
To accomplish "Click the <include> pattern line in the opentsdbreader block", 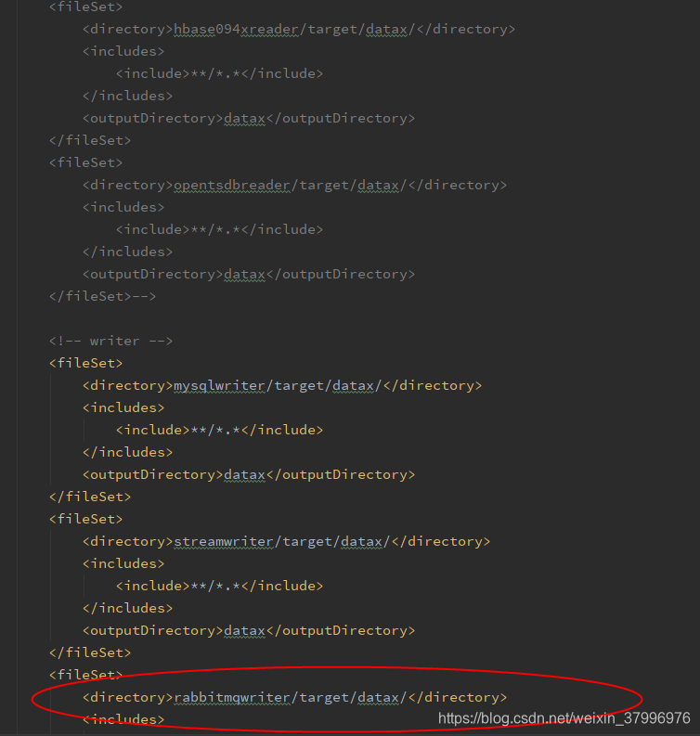I will (x=219, y=229).
